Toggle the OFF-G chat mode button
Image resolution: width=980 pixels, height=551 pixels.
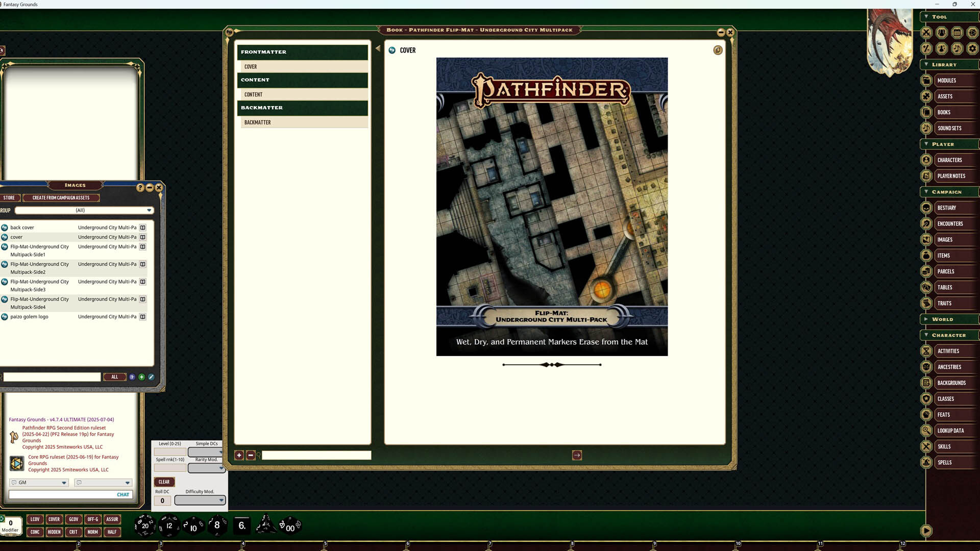pos(93,519)
